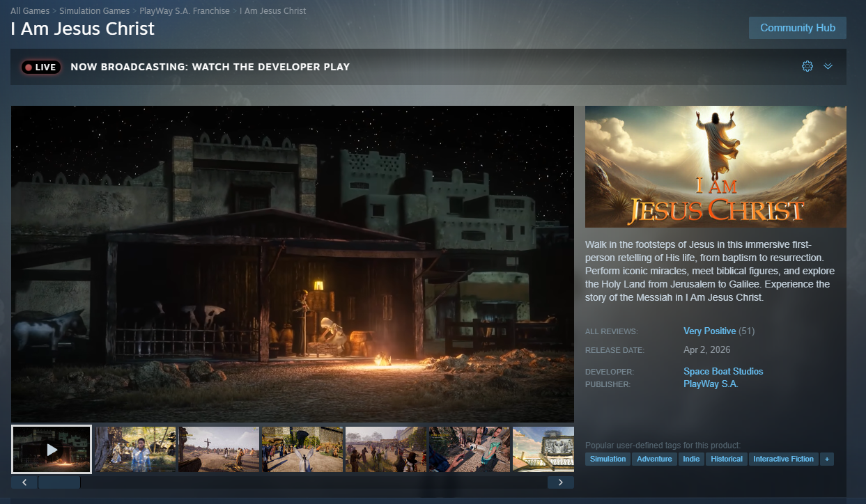
Task: Play the trailer video thumbnail
Action: [x=52, y=450]
